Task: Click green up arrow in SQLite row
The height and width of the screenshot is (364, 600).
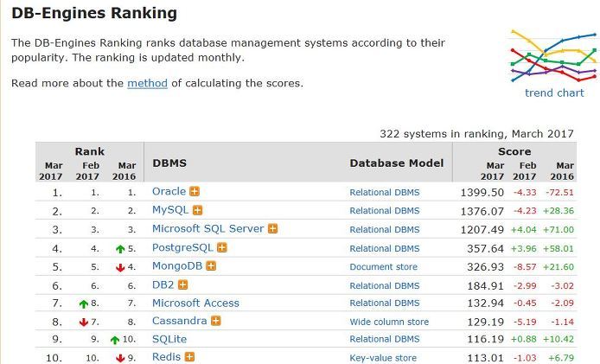Action: pyautogui.click(x=115, y=340)
